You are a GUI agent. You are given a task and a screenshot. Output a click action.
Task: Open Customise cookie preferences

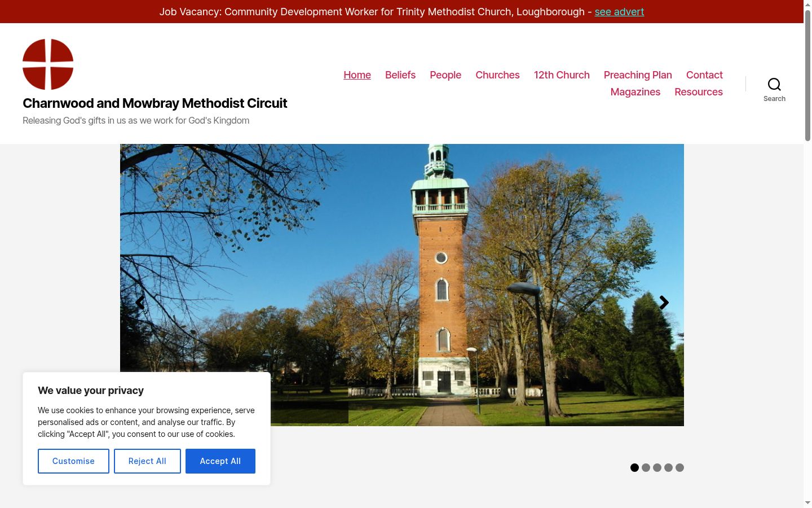(73, 461)
